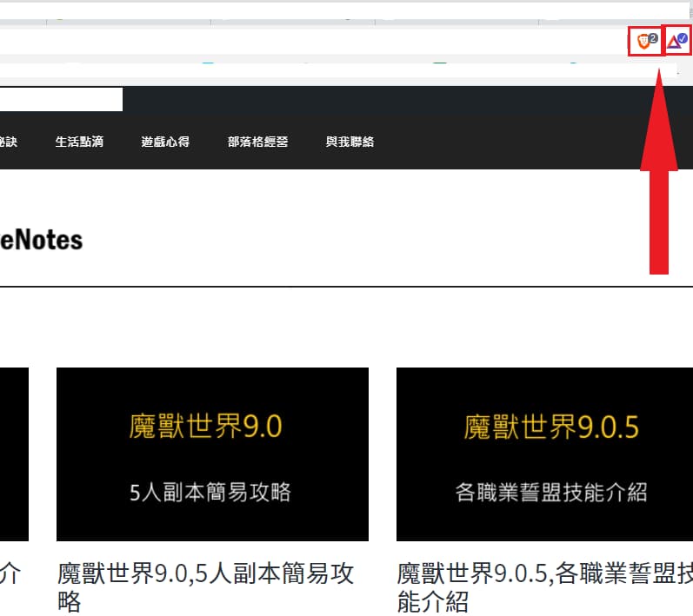Click the cut-off article title ending in 介

click(x=12, y=574)
